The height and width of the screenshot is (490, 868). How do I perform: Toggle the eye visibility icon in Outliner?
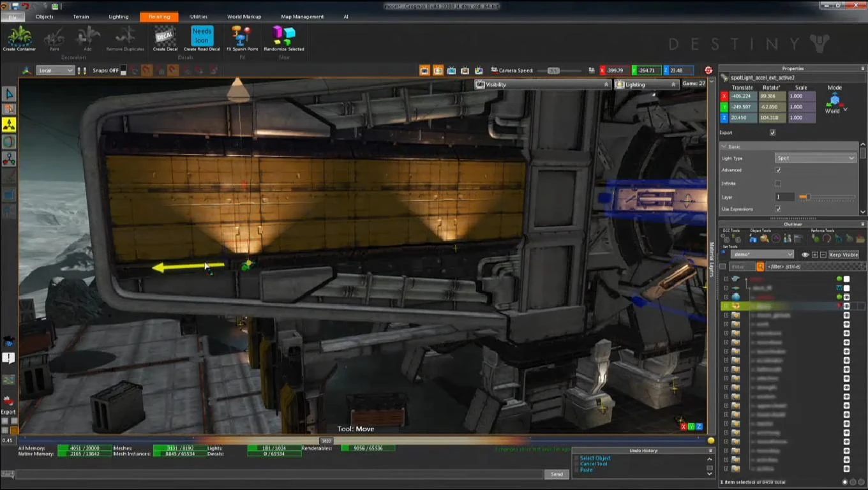click(805, 255)
